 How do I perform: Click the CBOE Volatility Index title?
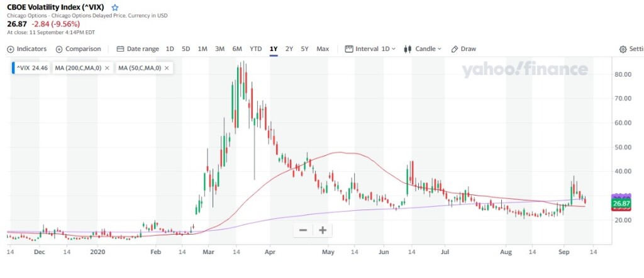point(57,8)
